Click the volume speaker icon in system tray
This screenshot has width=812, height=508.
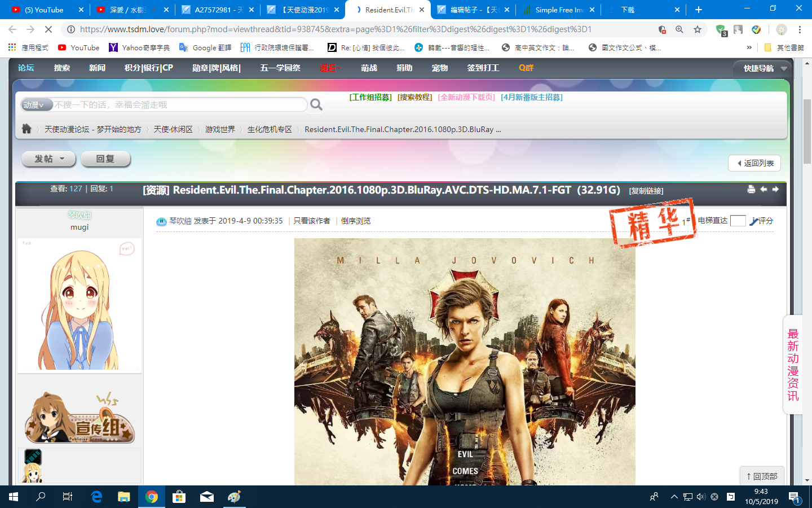pos(701,497)
